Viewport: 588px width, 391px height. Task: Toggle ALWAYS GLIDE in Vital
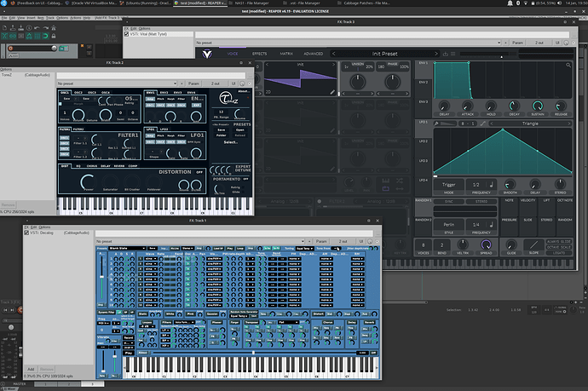pyautogui.click(x=559, y=241)
